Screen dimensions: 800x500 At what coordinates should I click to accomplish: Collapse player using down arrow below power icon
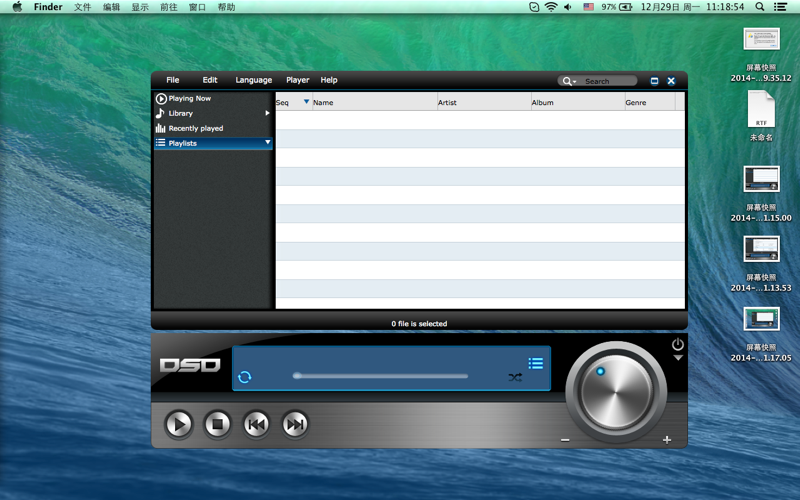point(678,358)
